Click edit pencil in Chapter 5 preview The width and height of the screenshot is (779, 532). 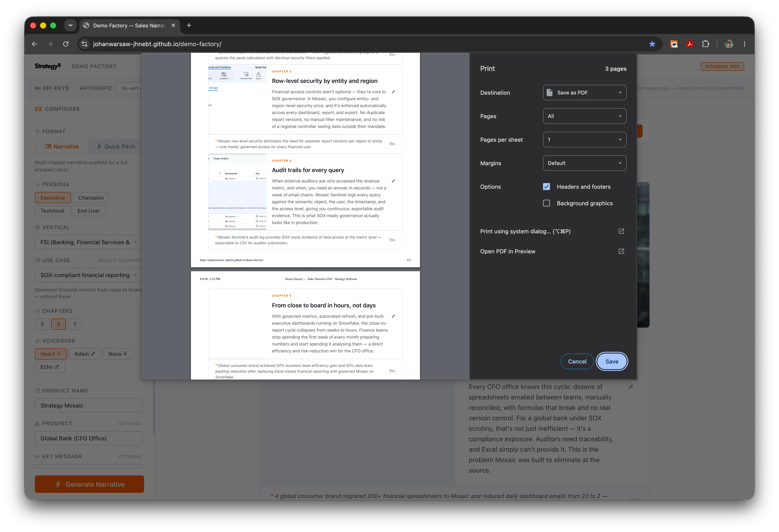[x=393, y=316]
